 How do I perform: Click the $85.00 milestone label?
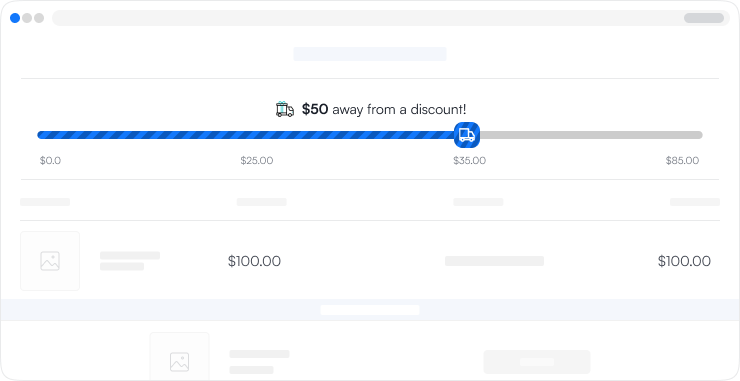682,161
